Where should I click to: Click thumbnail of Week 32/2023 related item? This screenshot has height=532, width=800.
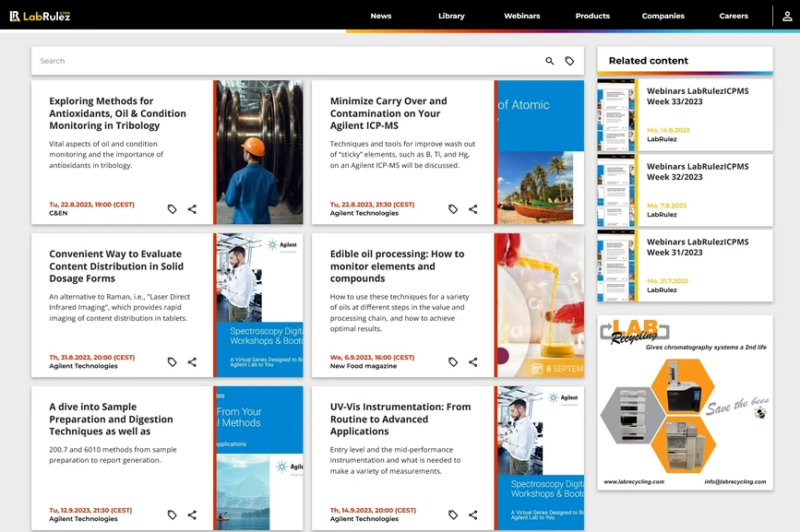point(616,190)
